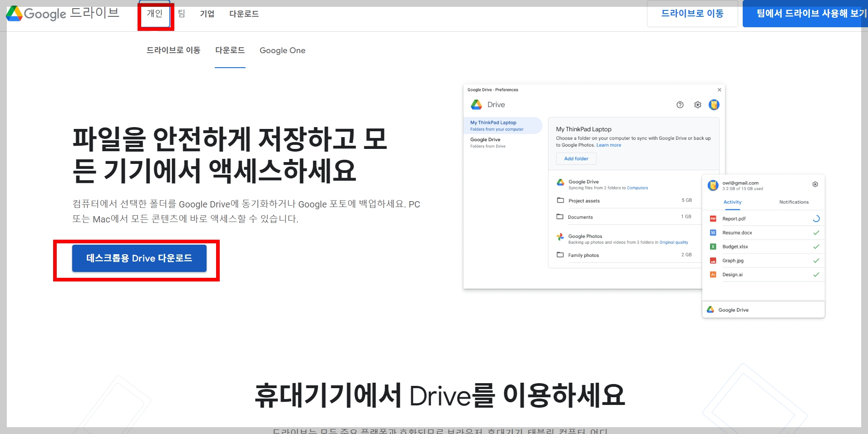Click the Computers link under Google Drive
868x434 pixels.
click(637, 188)
